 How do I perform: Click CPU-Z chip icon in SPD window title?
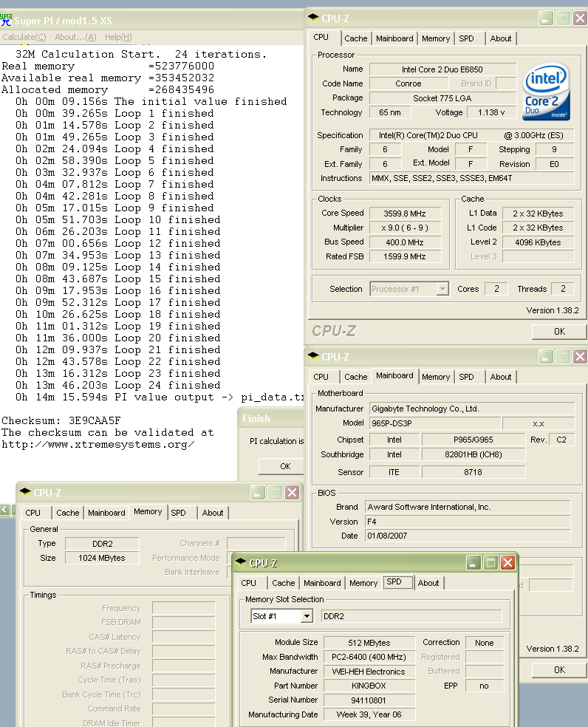[x=241, y=562]
